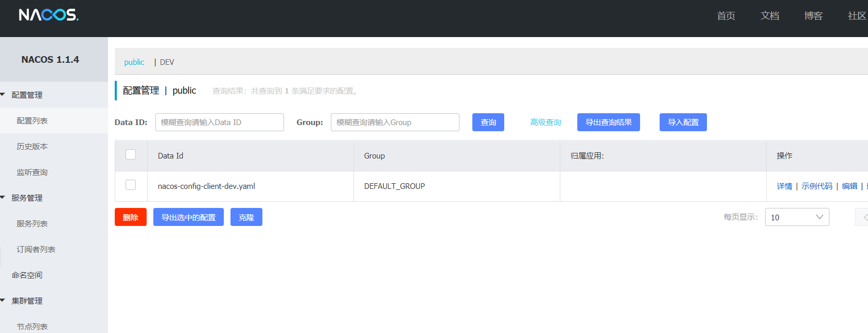Click 导出查询结果 button
868x333 pixels.
(609, 122)
